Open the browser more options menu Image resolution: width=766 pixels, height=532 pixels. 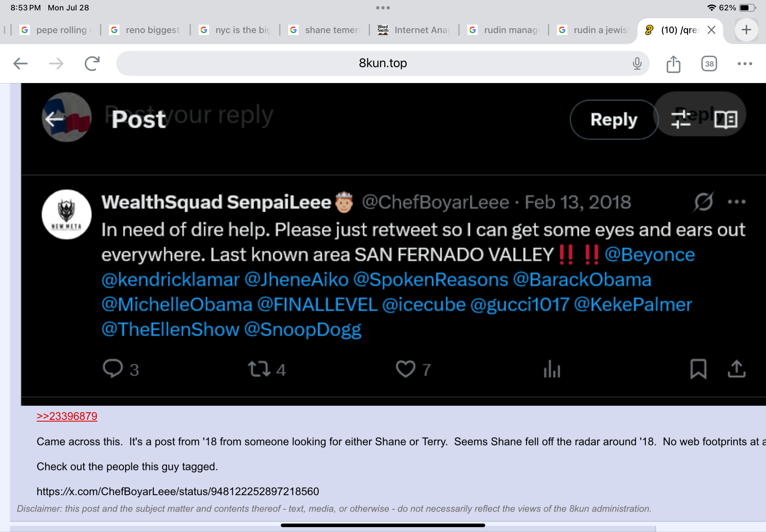pos(745,64)
